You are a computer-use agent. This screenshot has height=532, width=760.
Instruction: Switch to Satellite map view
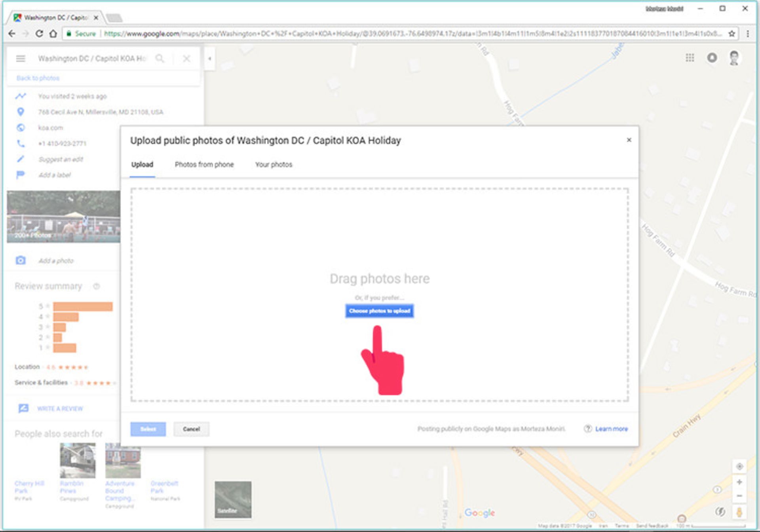233,500
